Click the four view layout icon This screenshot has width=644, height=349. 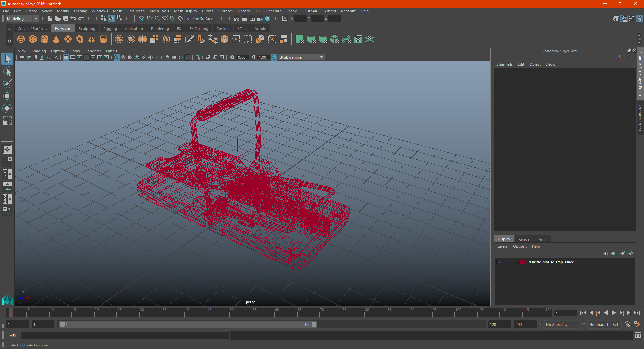click(x=7, y=162)
